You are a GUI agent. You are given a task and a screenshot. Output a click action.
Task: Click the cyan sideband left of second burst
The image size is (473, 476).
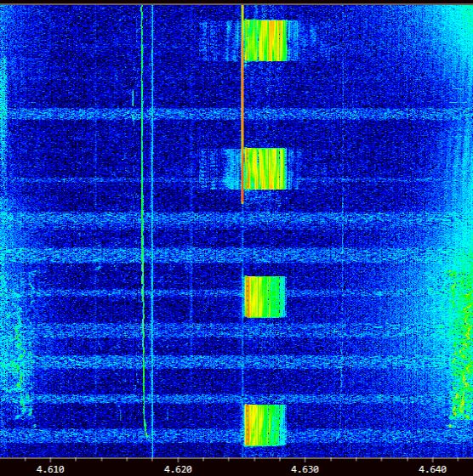(233, 169)
